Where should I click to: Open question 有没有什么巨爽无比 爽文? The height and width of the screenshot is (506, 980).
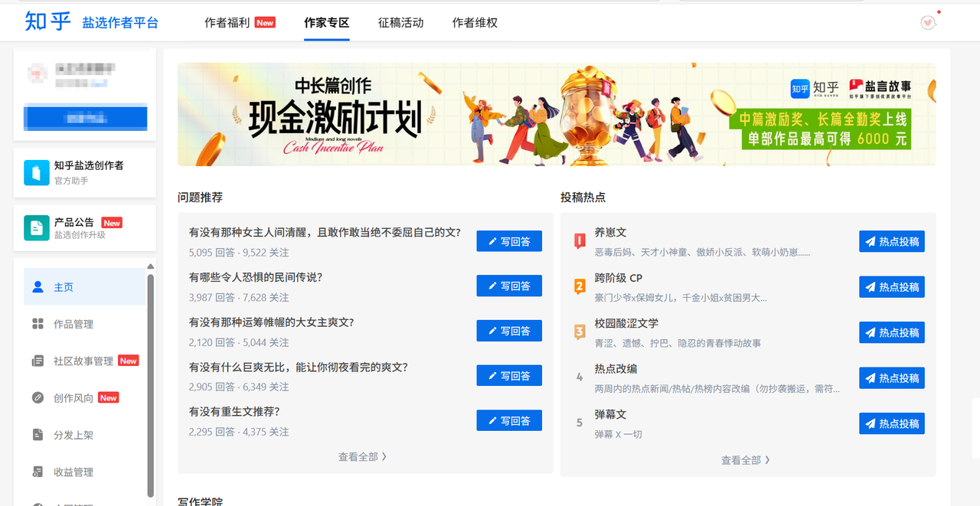(x=299, y=367)
